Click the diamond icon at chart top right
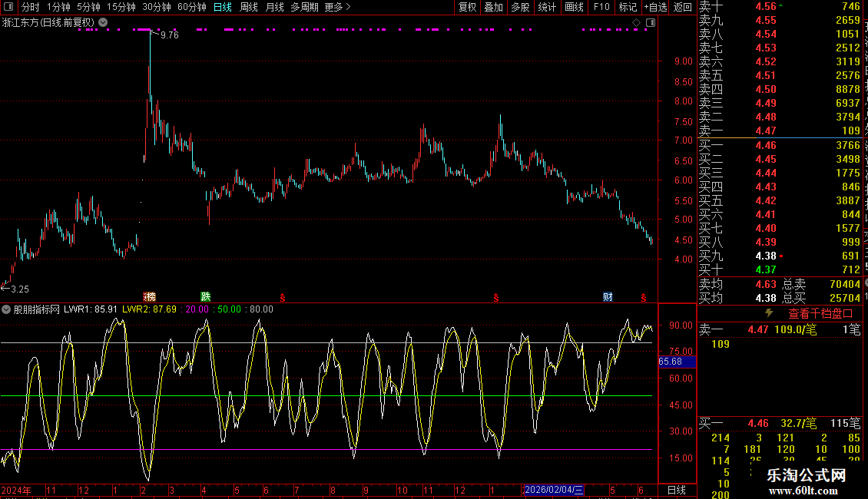Image resolution: width=868 pixels, height=499 pixels. (x=636, y=23)
